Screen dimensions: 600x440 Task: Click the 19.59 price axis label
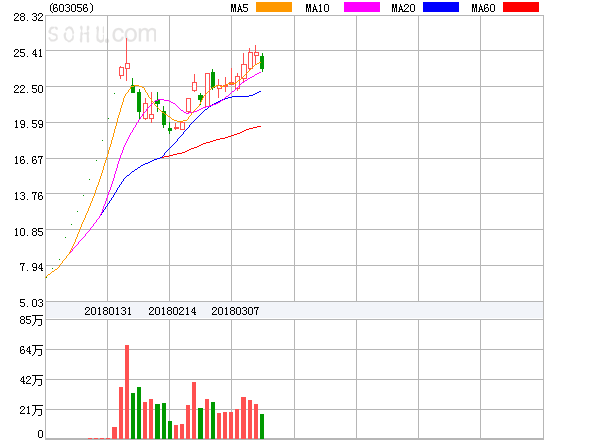29,124
